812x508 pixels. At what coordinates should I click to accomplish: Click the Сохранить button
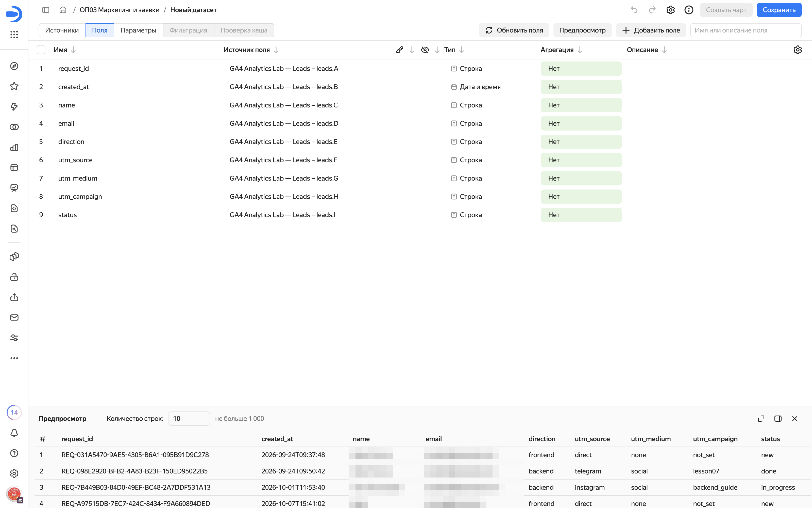[779, 10]
